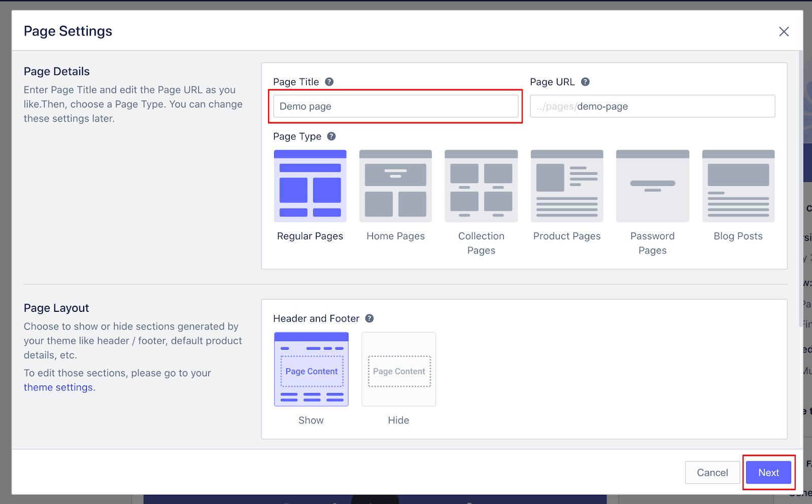
Task: Open the Header and Footer help tooltip
Action: [x=369, y=318]
